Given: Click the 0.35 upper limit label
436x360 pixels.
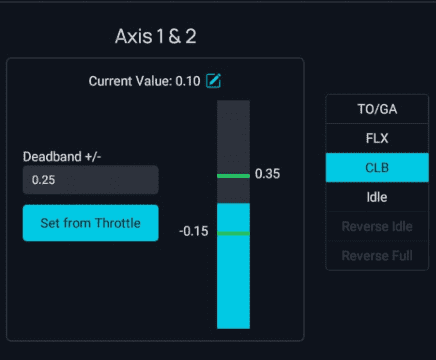Looking at the screenshot, I should coord(267,174).
